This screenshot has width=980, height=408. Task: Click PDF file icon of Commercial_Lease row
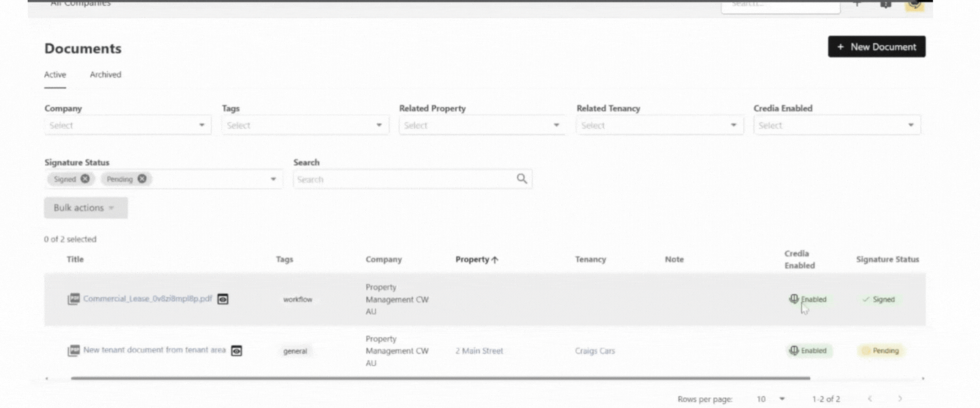click(73, 299)
